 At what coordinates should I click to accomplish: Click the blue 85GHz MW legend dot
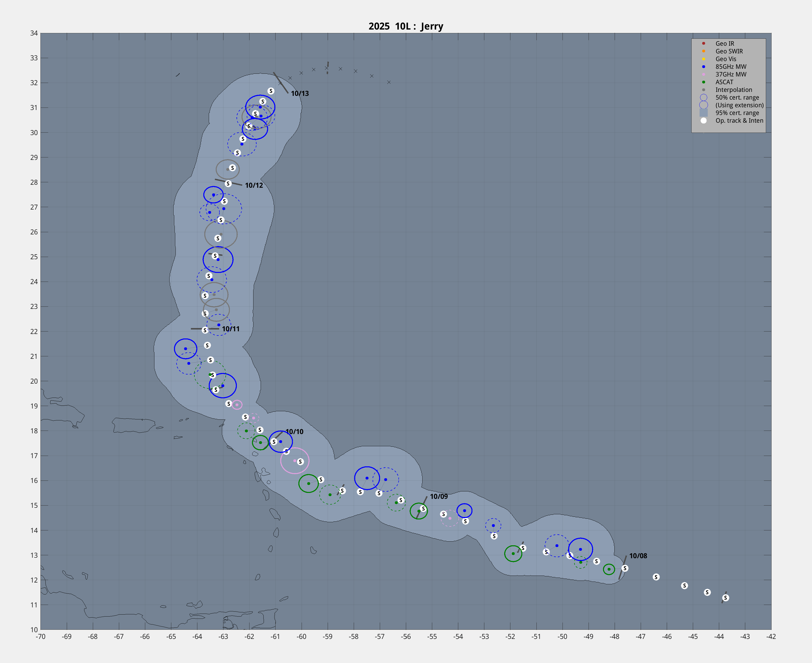click(x=703, y=67)
